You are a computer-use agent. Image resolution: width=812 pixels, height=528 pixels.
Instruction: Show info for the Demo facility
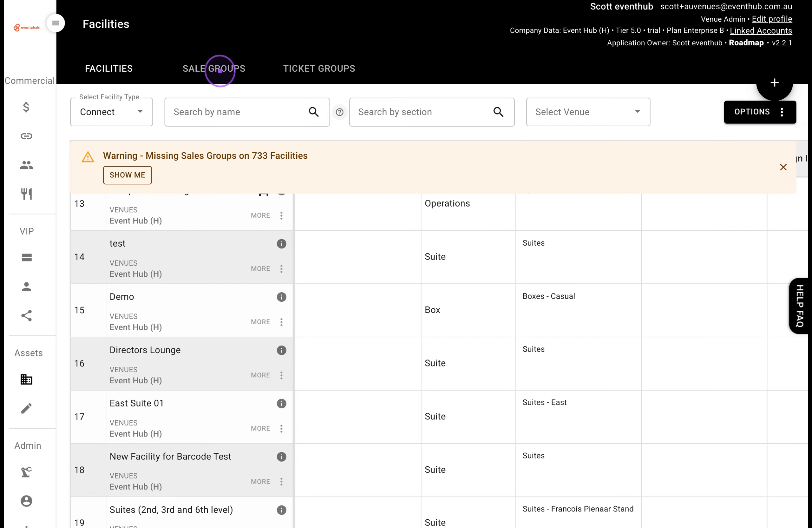(281, 297)
